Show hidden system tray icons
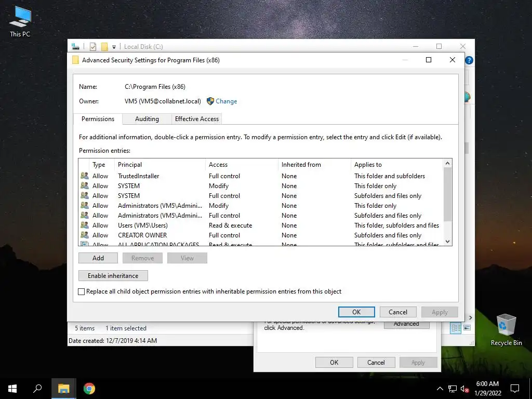The image size is (532, 399). pyautogui.click(x=440, y=389)
